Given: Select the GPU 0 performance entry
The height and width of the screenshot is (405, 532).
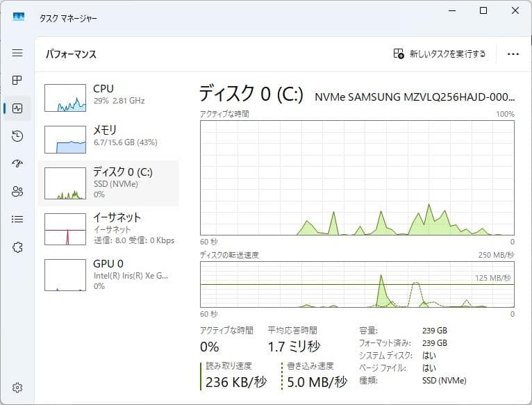Looking at the screenshot, I should pyautogui.click(x=108, y=275).
